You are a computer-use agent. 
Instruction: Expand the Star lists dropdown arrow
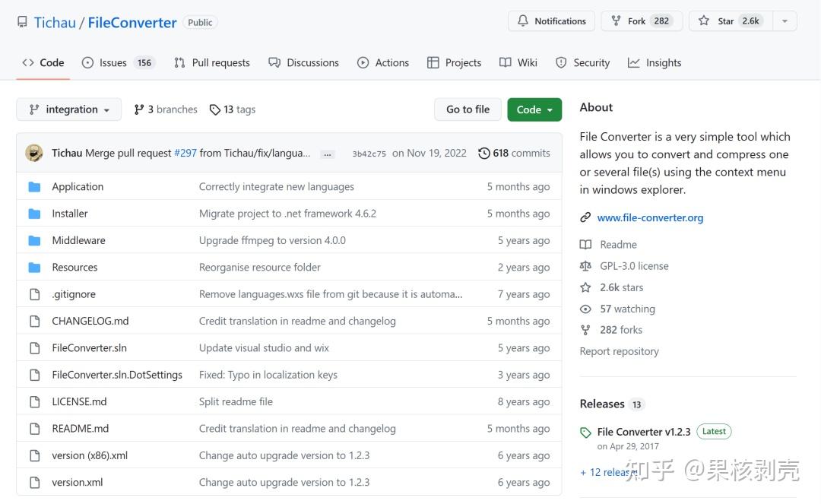click(785, 21)
